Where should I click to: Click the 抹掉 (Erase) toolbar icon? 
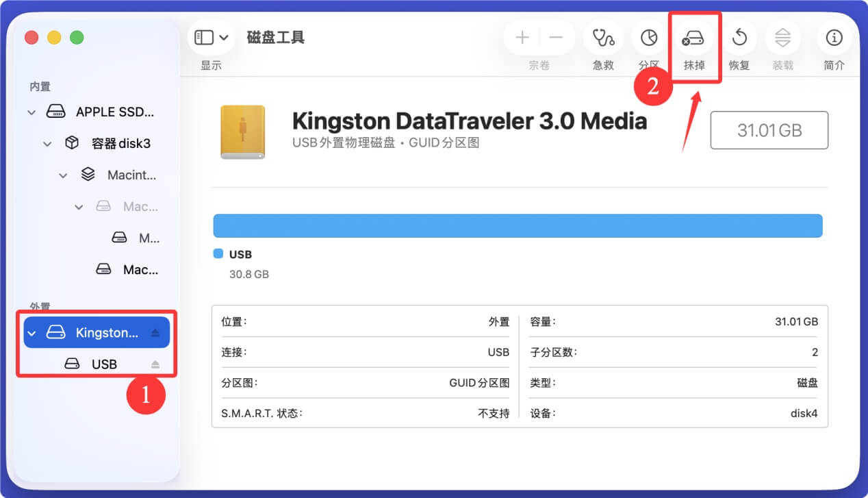pyautogui.click(x=693, y=38)
